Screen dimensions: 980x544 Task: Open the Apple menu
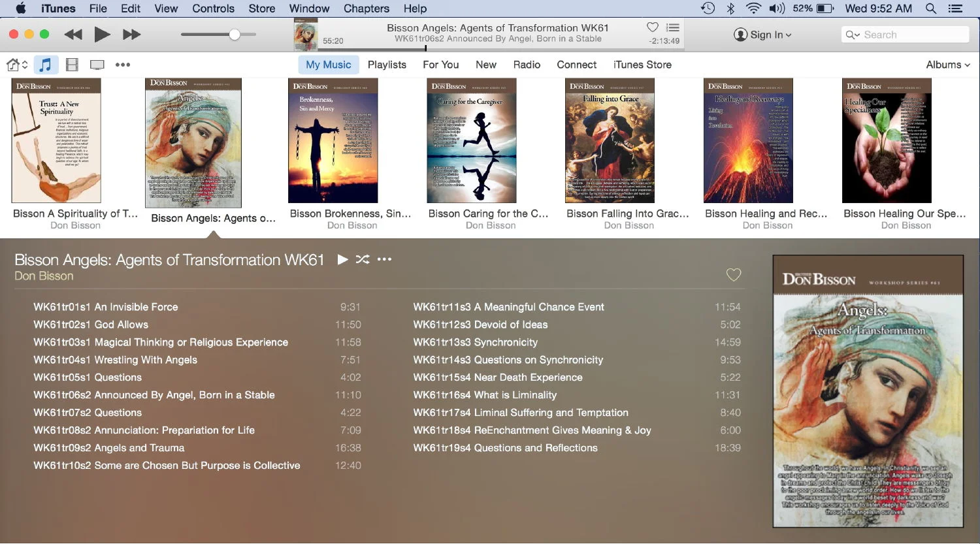(x=21, y=8)
